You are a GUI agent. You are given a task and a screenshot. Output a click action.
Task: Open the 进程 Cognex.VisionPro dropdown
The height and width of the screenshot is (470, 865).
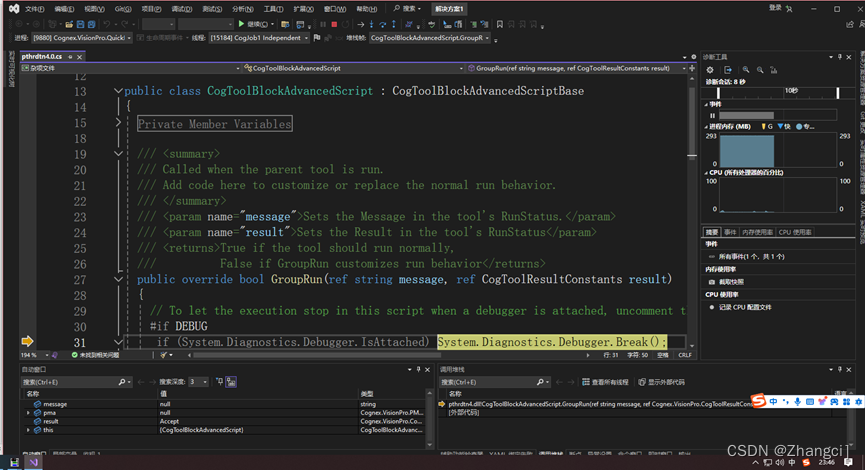(81, 38)
